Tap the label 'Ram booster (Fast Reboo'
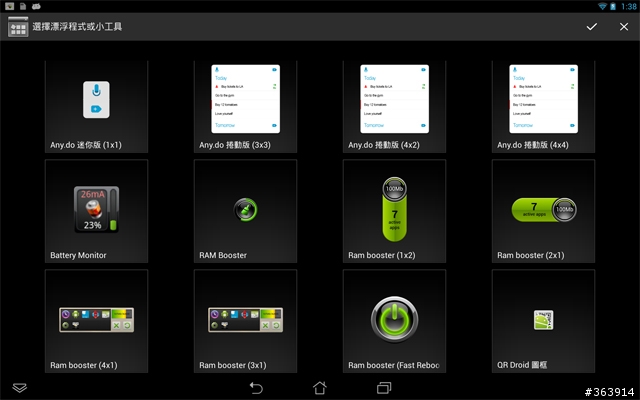Image resolution: width=640 pixels, height=400 pixels. 394,365
